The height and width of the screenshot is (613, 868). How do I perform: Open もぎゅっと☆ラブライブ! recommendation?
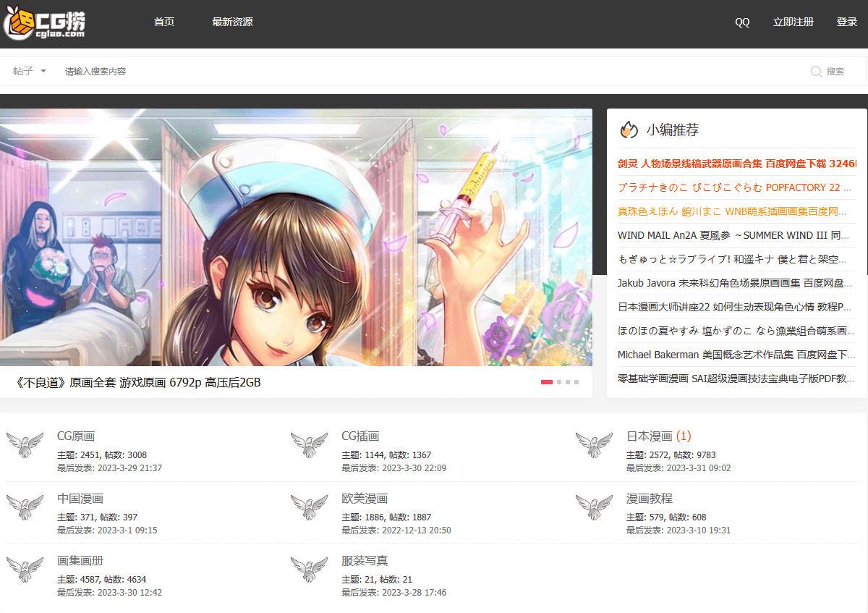pos(732,259)
